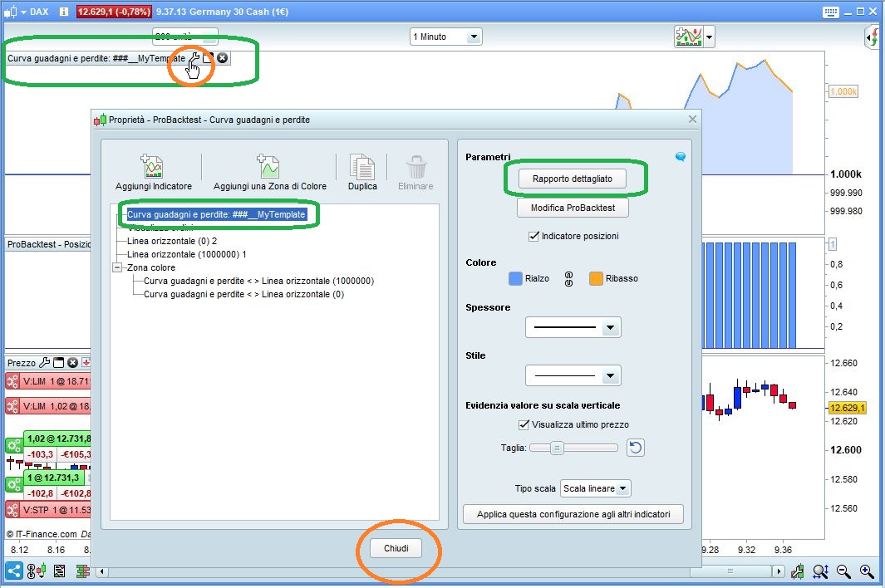The width and height of the screenshot is (885, 588).
Task: Click the chart scrollbar right arrow
Action: pyautogui.click(x=778, y=571)
